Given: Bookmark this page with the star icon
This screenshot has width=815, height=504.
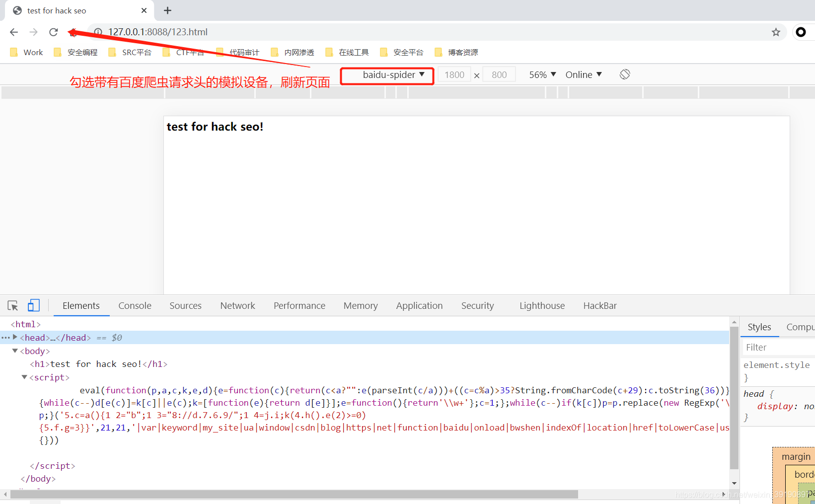Looking at the screenshot, I should [776, 32].
